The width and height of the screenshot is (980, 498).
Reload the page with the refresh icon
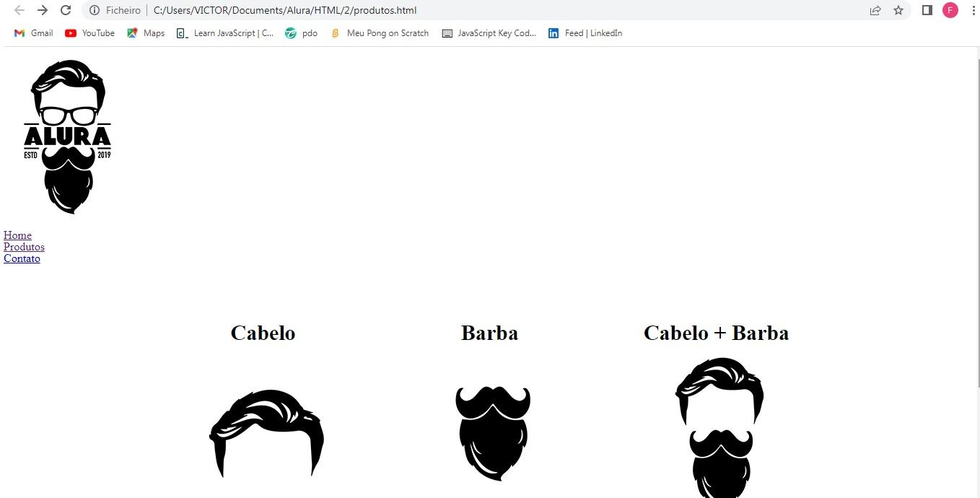(x=66, y=10)
